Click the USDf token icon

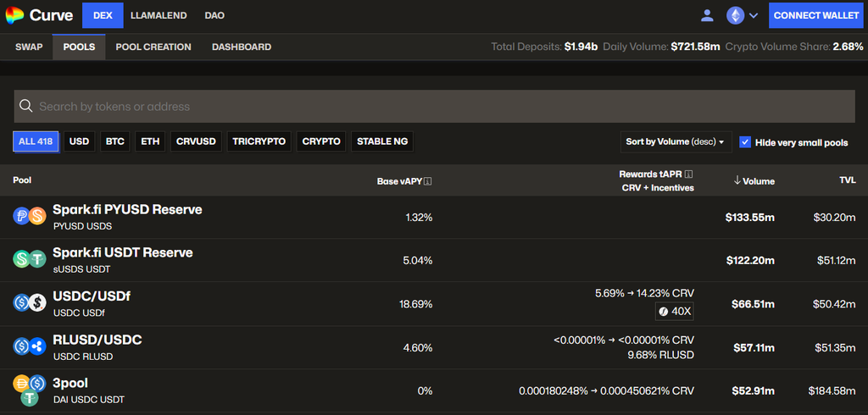[37, 302]
